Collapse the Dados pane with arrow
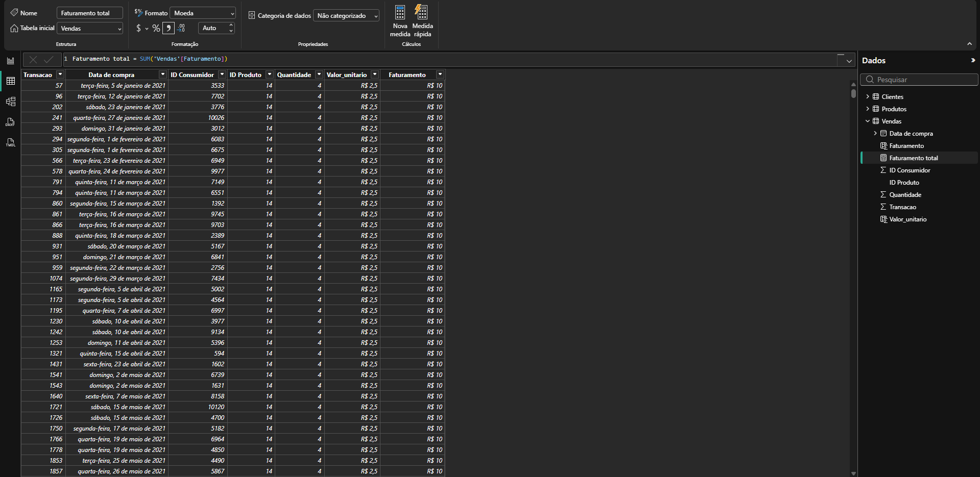Viewport: 980px width, 477px height. 972,60
